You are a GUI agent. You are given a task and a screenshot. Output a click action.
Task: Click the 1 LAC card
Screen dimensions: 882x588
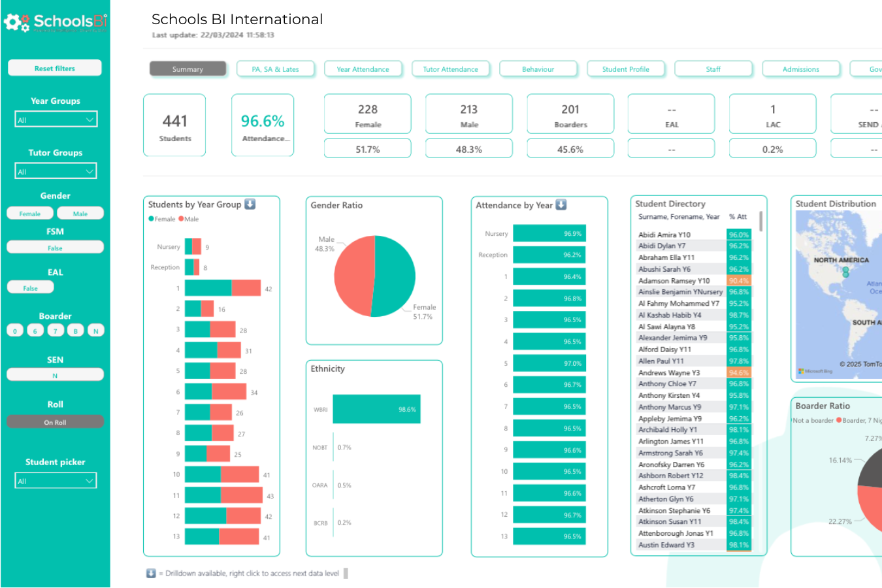coord(773,114)
